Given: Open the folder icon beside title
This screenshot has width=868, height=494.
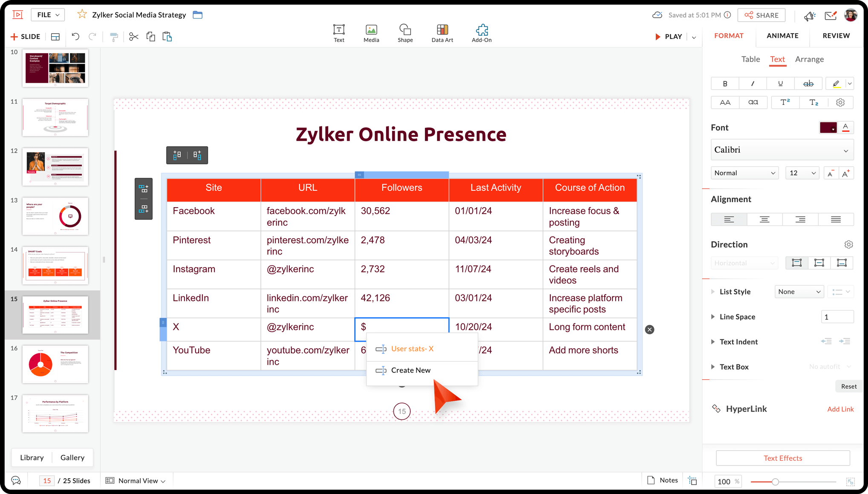Looking at the screenshot, I should [x=197, y=14].
